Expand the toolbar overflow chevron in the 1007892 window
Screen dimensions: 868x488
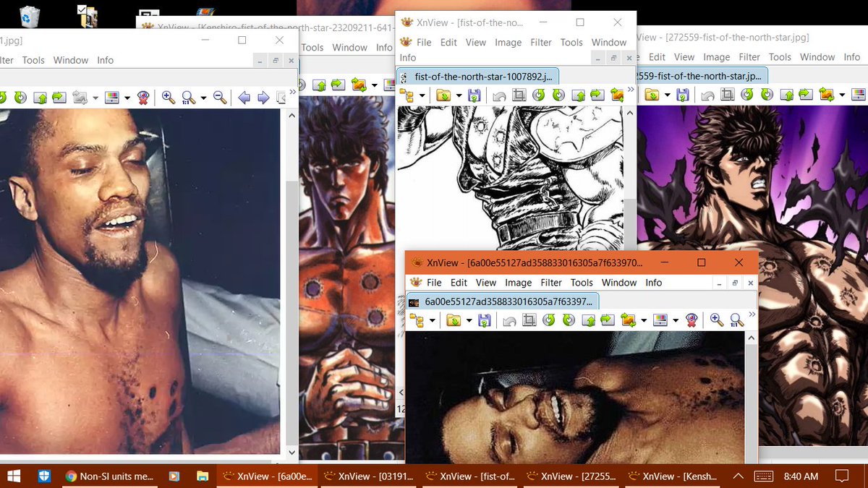631,90
